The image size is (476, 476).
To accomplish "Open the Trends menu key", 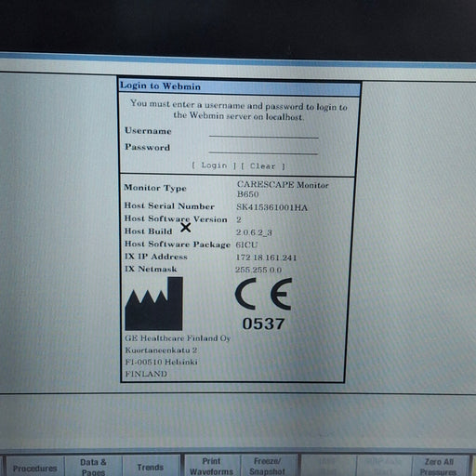I will (x=151, y=466).
